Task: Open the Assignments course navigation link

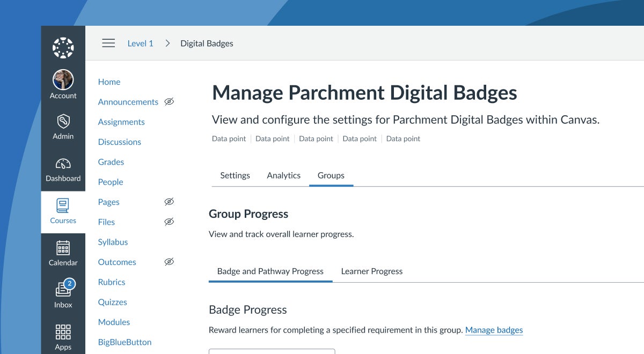Action: (121, 122)
